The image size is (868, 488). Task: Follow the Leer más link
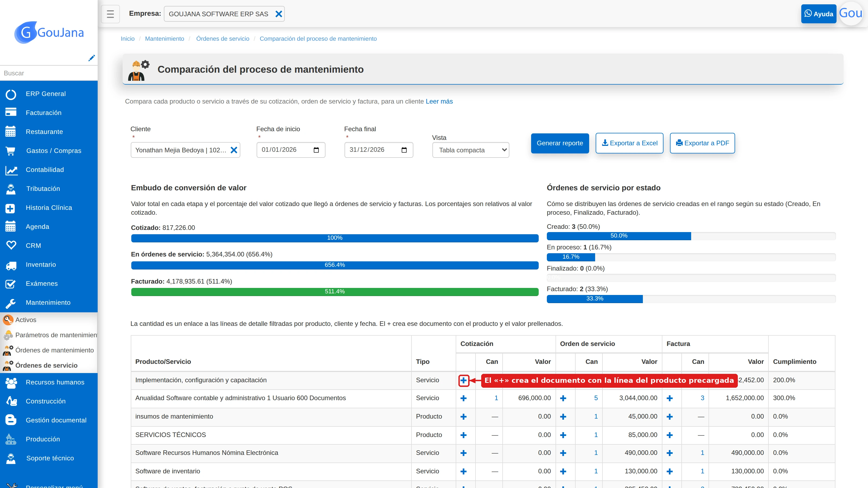(x=439, y=101)
